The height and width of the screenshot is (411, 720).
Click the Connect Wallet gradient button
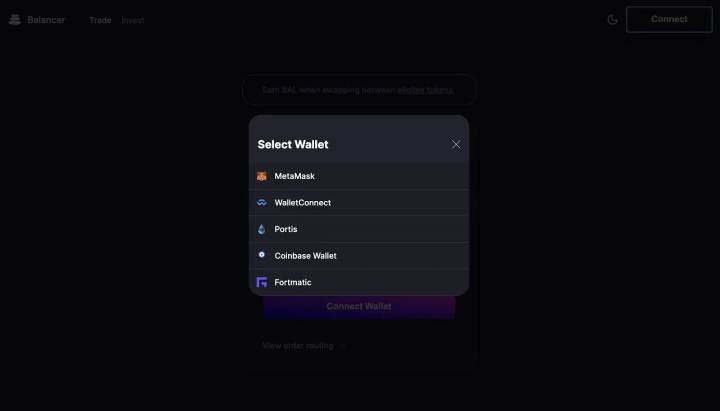click(x=359, y=307)
